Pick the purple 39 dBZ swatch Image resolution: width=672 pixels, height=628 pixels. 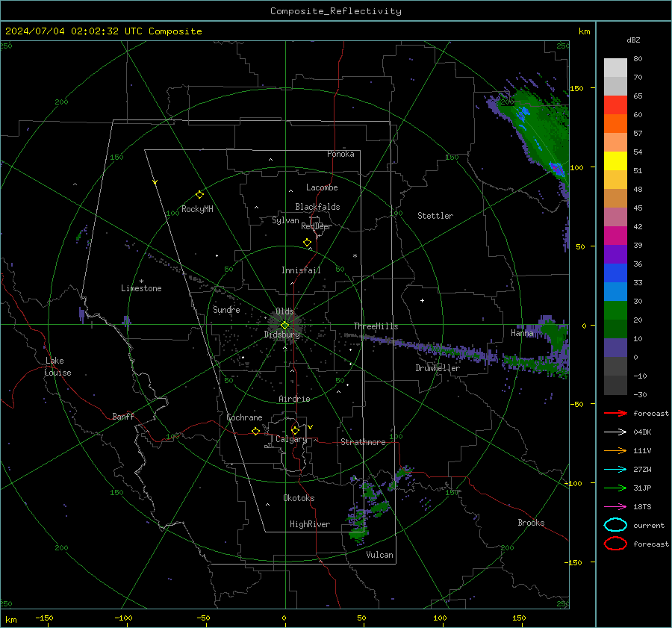615,254
